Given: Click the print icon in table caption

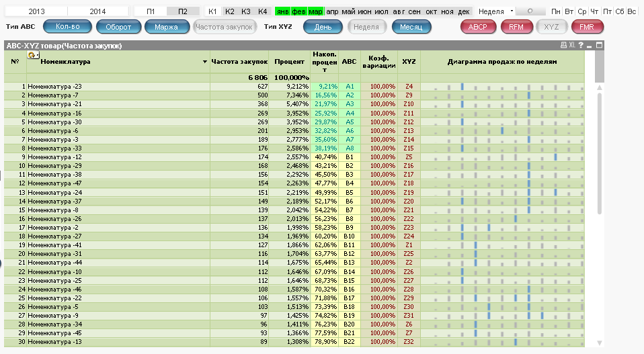Looking at the screenshot, I should [563, 46].
